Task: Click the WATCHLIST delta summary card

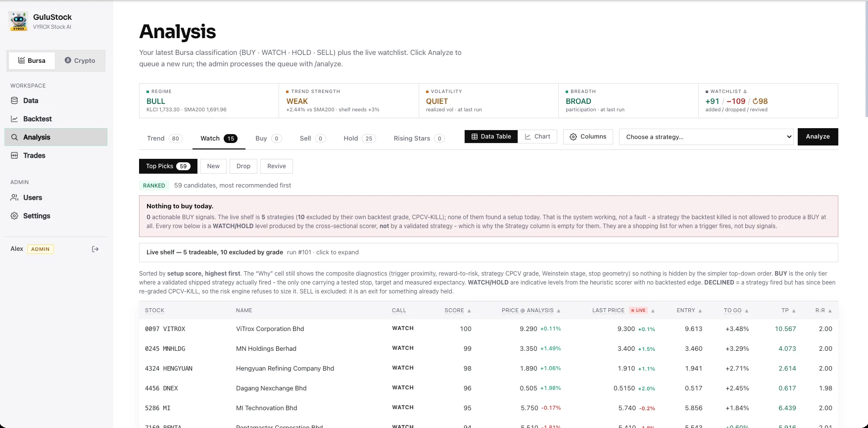Action: [x=768, y=100]
